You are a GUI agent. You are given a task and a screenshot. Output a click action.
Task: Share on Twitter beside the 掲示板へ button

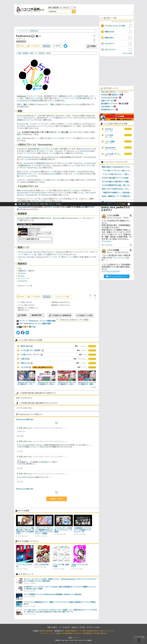(65, 46)
